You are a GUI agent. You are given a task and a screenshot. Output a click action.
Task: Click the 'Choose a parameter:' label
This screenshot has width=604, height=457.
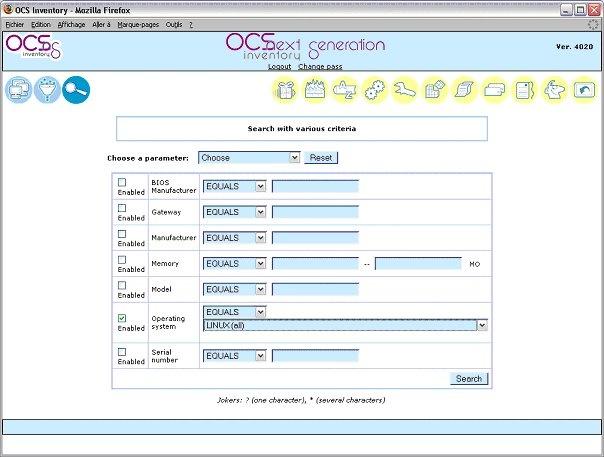pyautogui.click(x=148, y=158)
